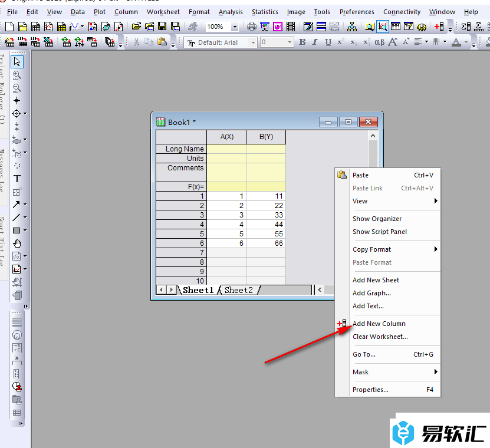The image size is (490, 448).
Task: Open the Worksheet menu
Action: pos(163,12)
